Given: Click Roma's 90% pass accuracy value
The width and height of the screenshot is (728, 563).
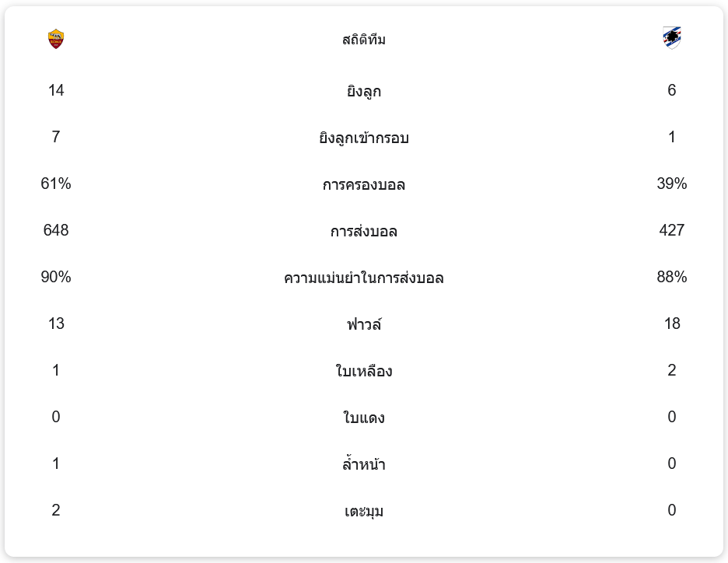Looking at the screenshot, I should point(56,278).
